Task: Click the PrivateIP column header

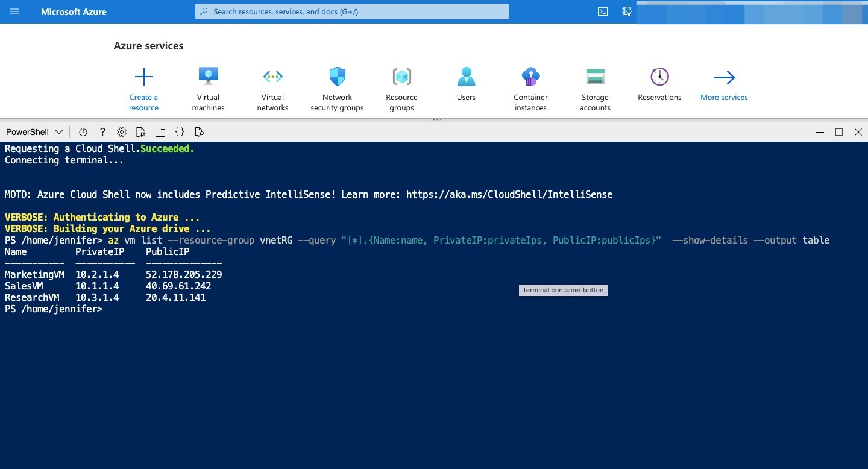Action: click(100, 251)
